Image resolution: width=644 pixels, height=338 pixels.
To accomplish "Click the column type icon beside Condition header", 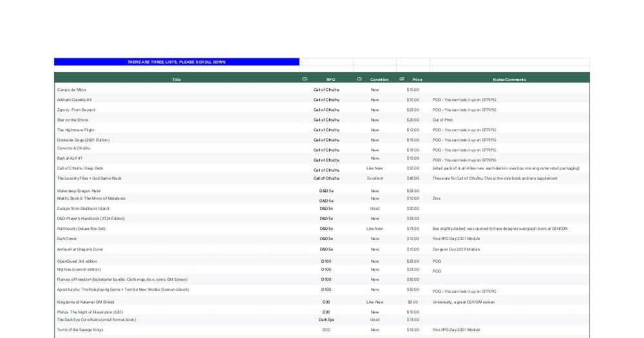I will click(x=359, y=79).
